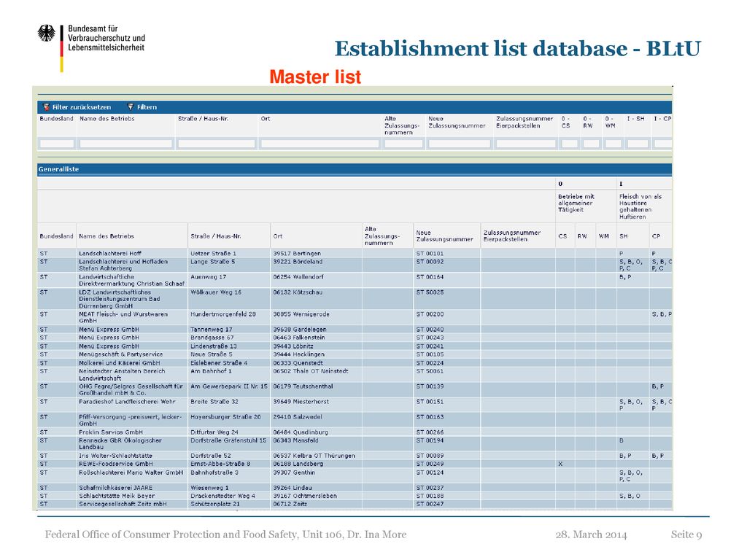Click the Filtern funnel icon

[131, 107]
